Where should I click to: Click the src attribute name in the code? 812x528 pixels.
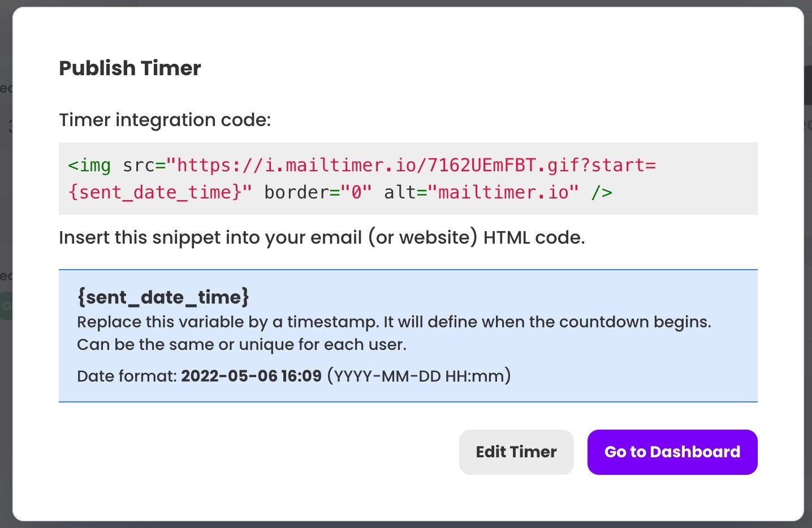pos(139,165)
